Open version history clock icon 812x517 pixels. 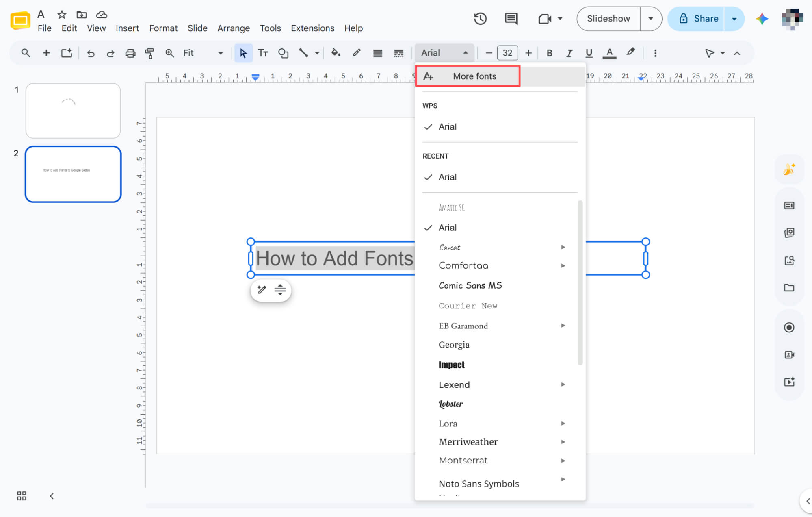pos(480,19)
